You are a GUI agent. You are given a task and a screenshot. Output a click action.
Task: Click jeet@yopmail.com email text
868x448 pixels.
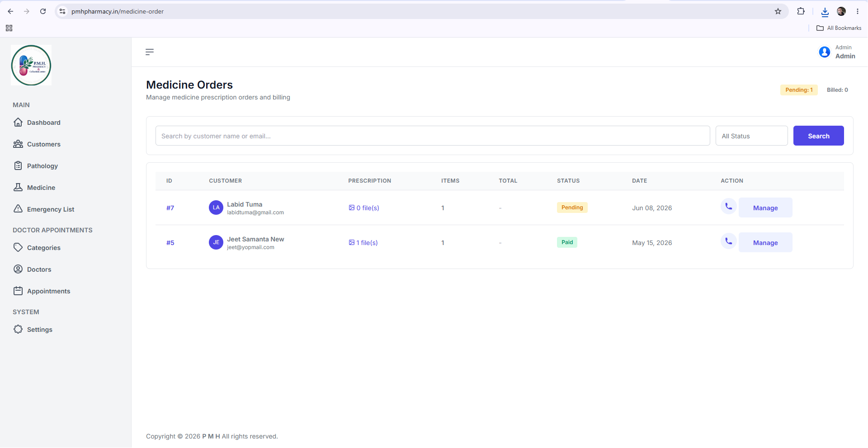pos(250,247)
